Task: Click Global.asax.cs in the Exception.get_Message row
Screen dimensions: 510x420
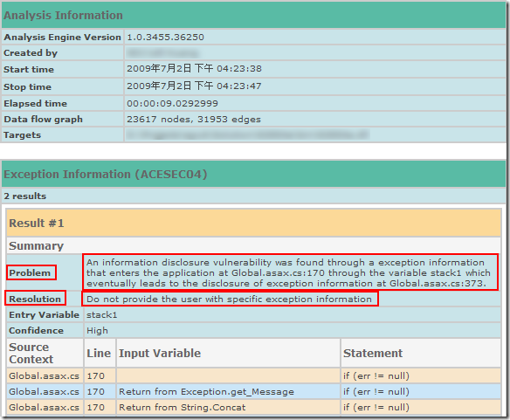Action: (44, 391)
